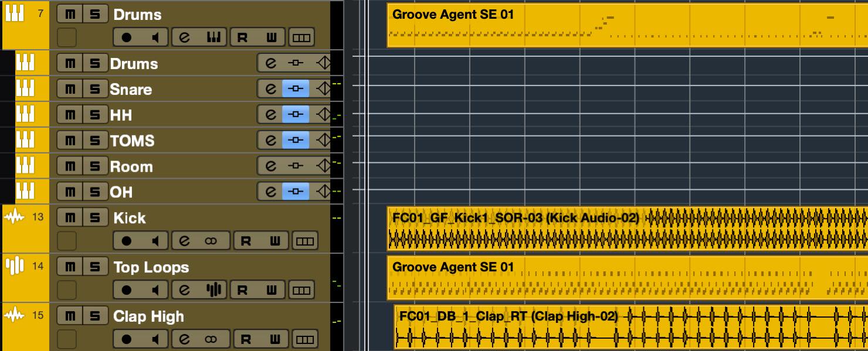
Task: Mute the Clap High track
Action: coord(70,316)
